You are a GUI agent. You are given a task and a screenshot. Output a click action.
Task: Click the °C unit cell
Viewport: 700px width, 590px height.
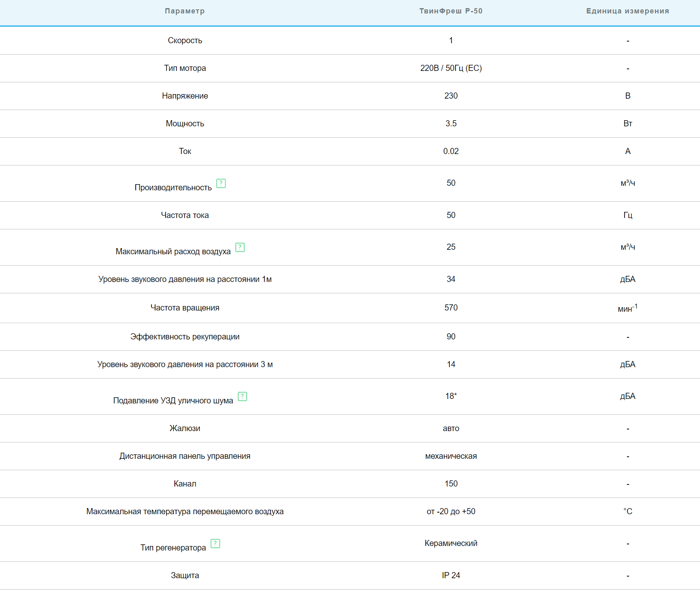coord(628,511)
